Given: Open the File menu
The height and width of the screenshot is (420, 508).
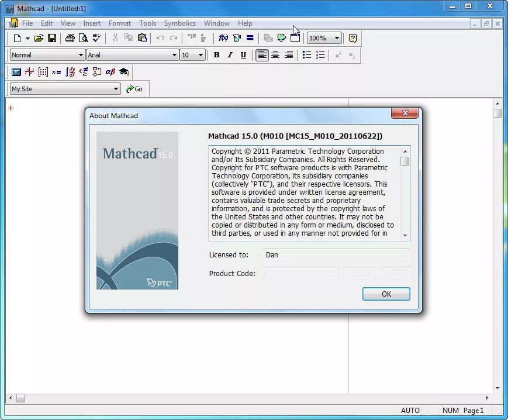Looking at the screenshot, I should pos(27,23).
